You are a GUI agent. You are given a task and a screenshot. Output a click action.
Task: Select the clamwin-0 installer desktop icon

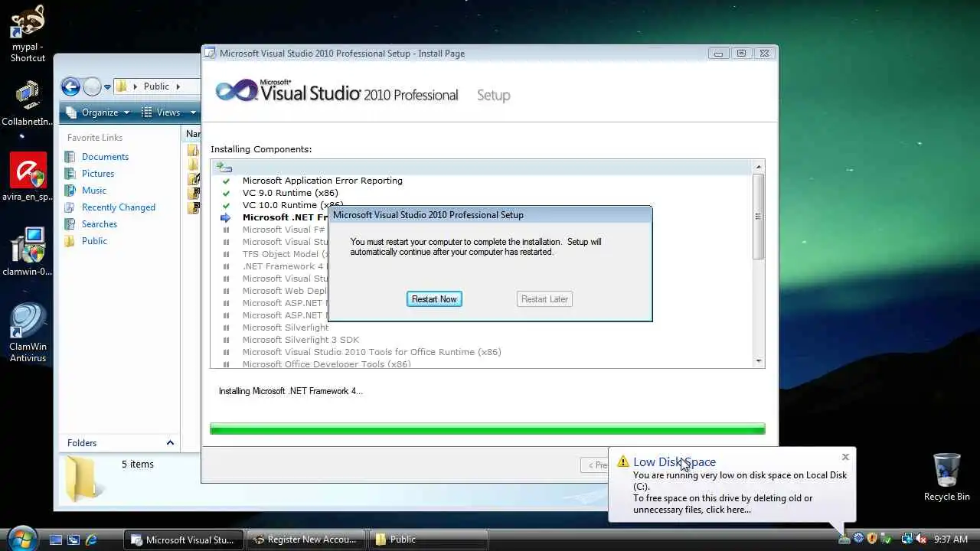pos(28,252)
